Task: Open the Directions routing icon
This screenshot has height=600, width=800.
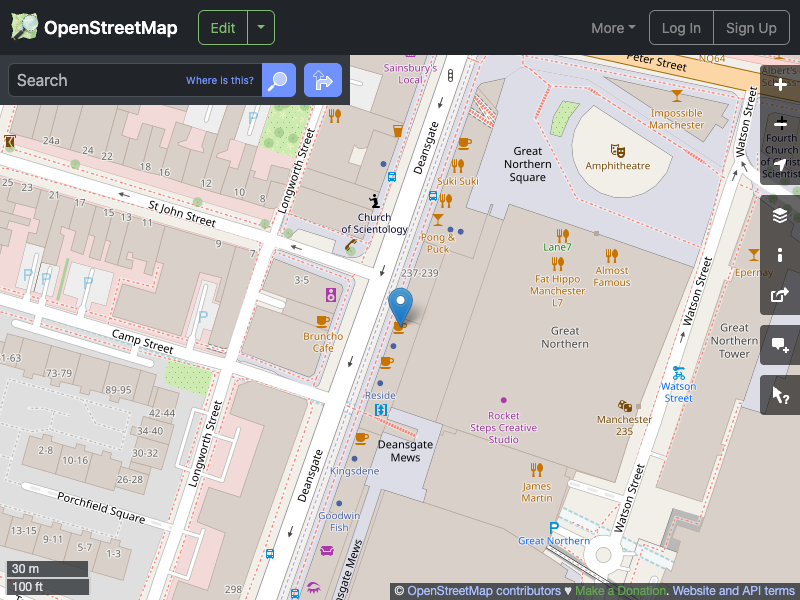Action: (x=322, y=80)
